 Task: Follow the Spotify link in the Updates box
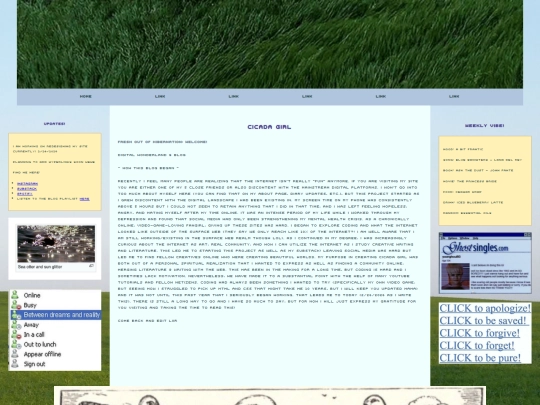(x=25, y=194)
